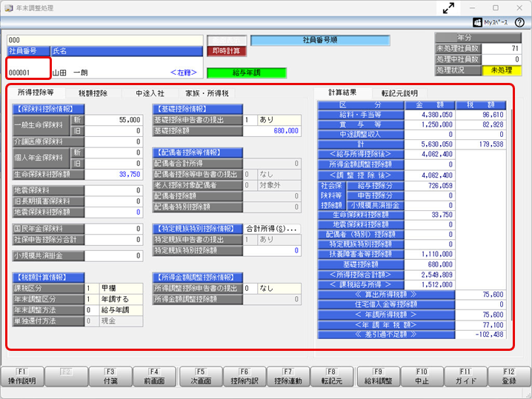Click the app icon in the title bar
532x399 pixels.
point(8,8)
